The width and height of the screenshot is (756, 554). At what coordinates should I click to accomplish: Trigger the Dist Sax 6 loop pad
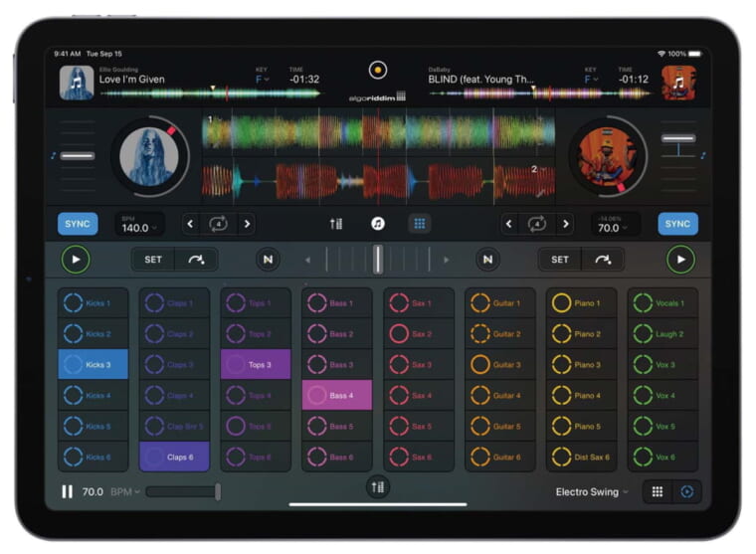[x=582, y=458]
